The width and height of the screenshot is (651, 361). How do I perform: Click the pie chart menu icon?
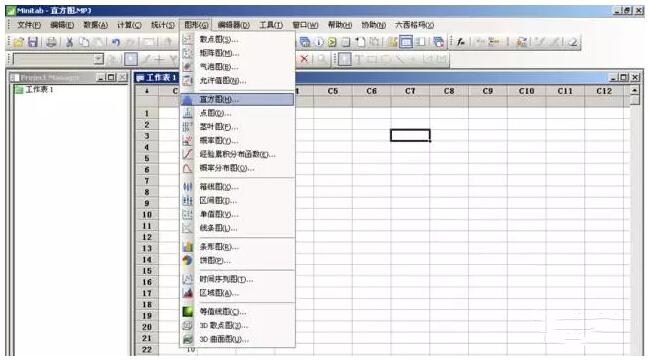click(188, 261)
